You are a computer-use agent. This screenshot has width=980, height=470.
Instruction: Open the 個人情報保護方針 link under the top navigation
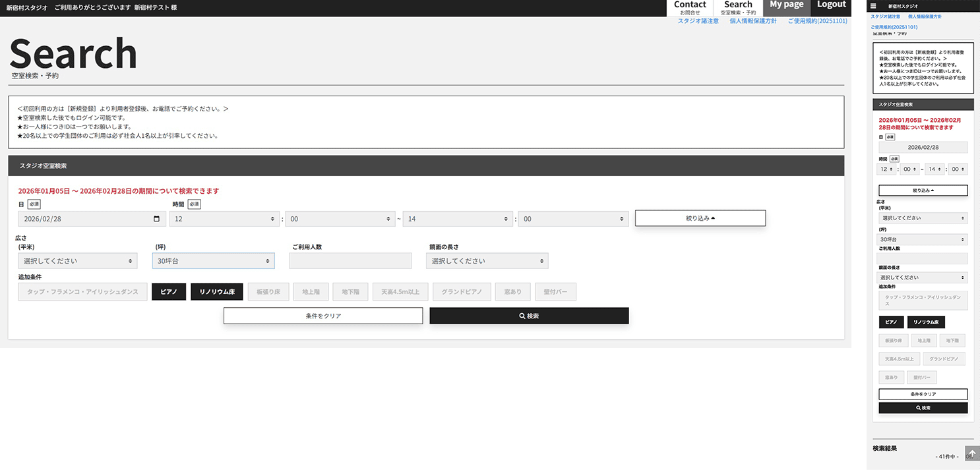coord(753,21)
